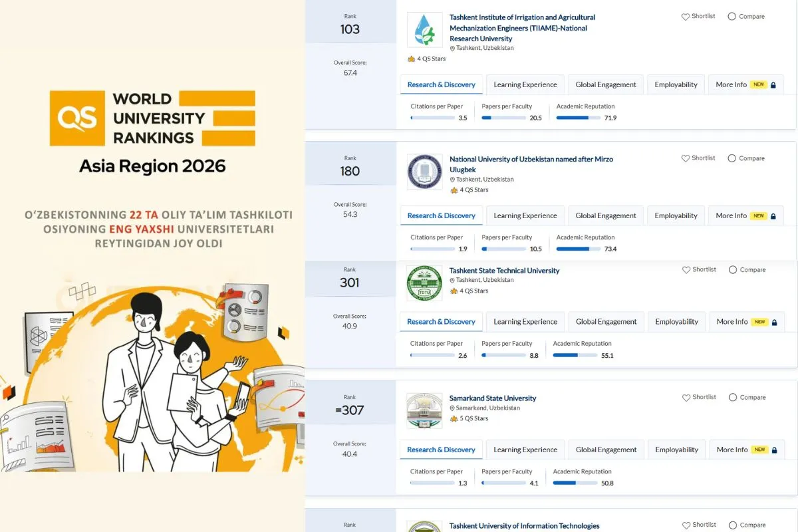This screenshot has width=798, height=532.
Task: Shortlist the TIIAME National Research University heart icon
Action: [x=686, y=17]
